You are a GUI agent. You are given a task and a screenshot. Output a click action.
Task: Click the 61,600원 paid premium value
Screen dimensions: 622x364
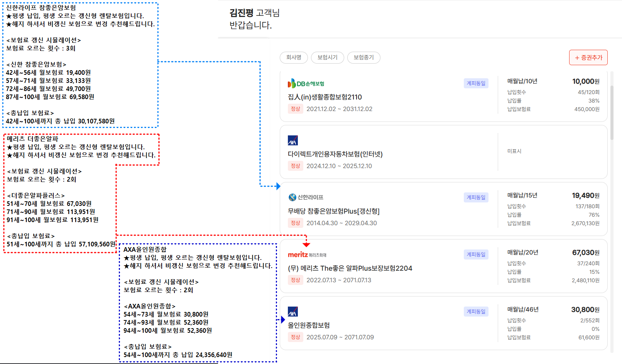pos(589,337)
